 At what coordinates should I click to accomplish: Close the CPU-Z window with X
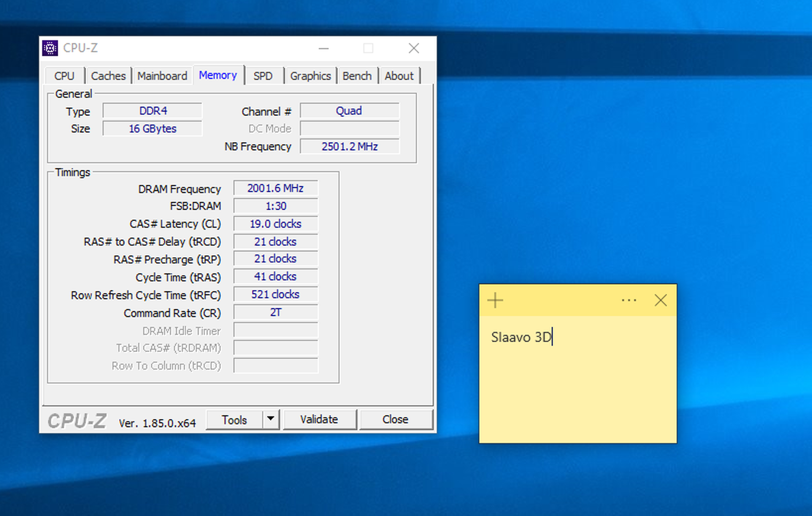coord(414,48)
